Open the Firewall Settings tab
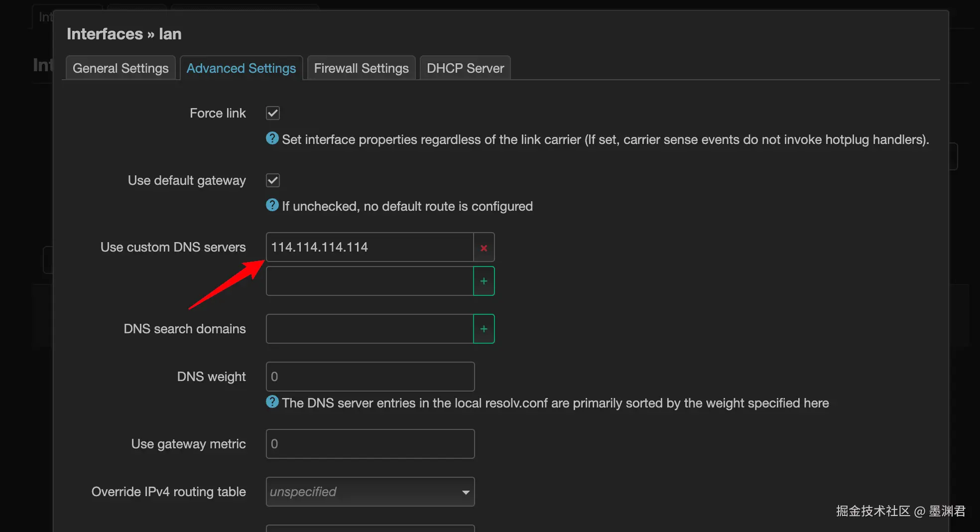This screenshot has height=532, width=980. (x=361, y=68)
